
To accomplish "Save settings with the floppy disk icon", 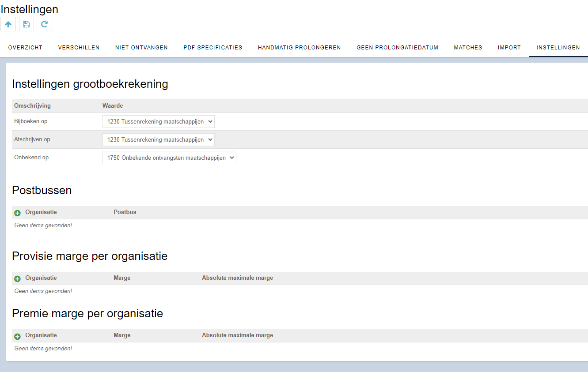I will (x=27, y=24).
